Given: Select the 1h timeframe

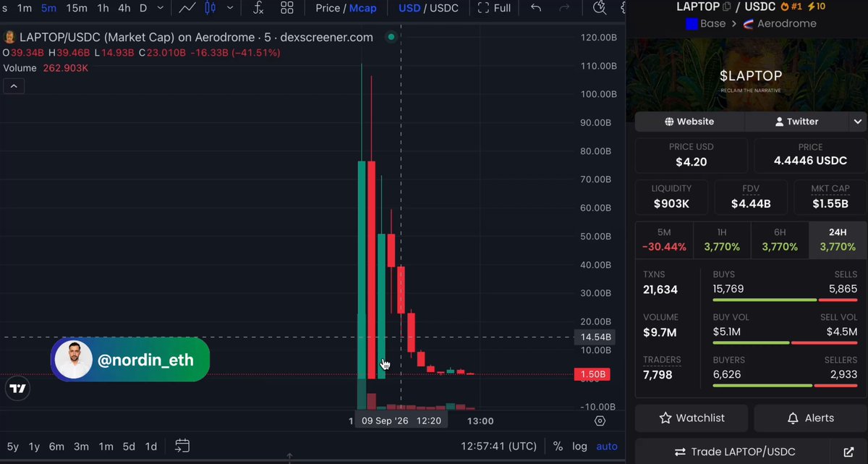Looking at the screenshot, I should (103, 8).
